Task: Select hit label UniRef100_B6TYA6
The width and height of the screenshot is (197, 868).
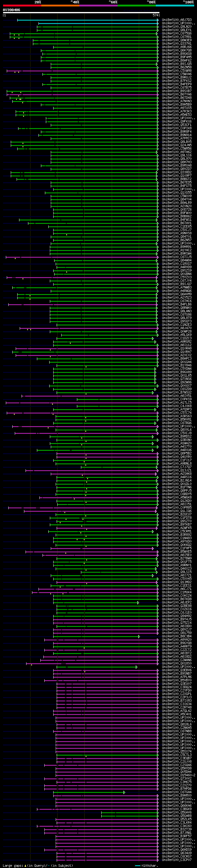Action: point(177,94)
